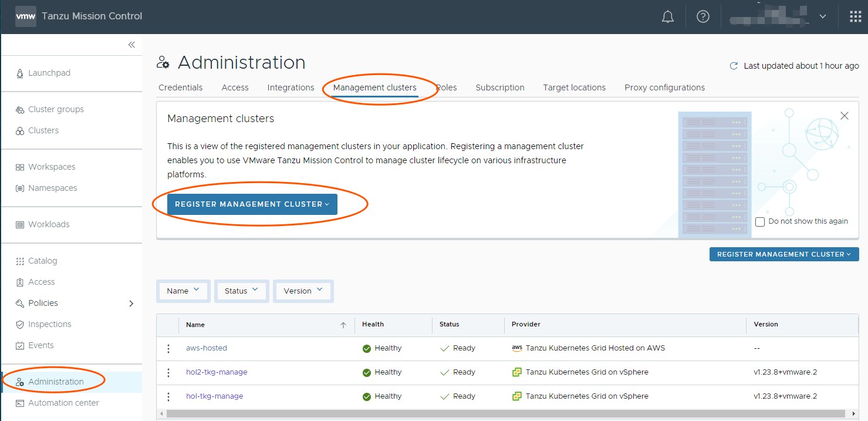Click the help question mark icon
The image size is (868, 421).
pos(702,17)
